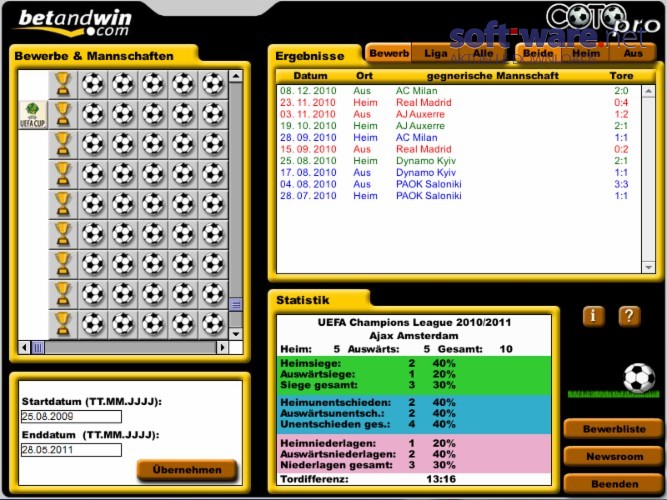Click right arrow of team grid horizontal scrollbar
Viewport: 667px width, 500px height.
(222, 348)
